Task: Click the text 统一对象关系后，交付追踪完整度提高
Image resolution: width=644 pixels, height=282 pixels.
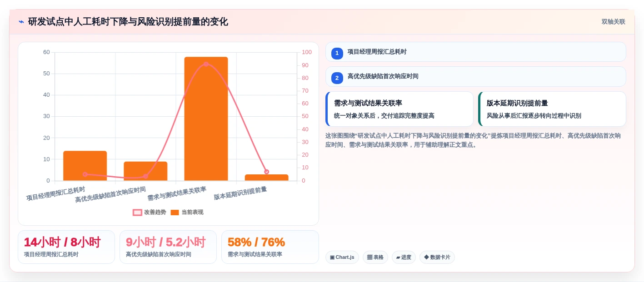Action: pyautogui.click(x=384, y=116)
